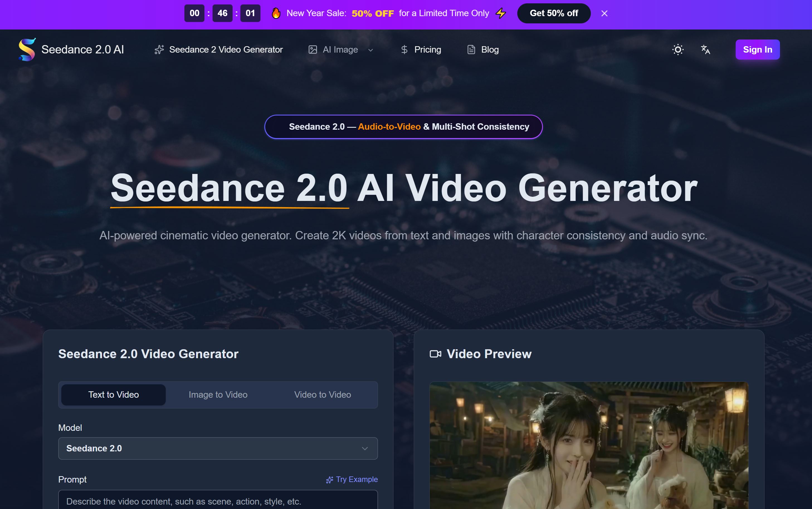Viewport: 812px width, 509px height.
Task: Click the Get 50% off button
Action: 553,13
